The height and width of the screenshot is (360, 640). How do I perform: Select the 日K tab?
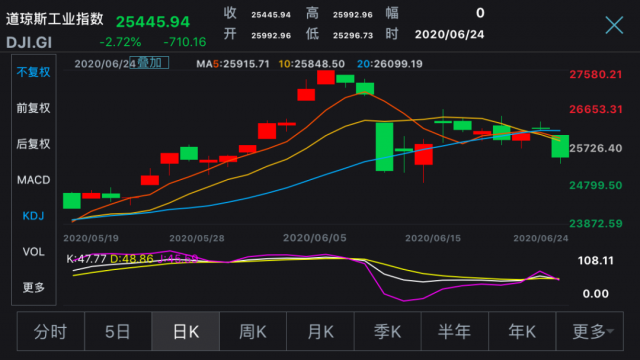(186, 331)
